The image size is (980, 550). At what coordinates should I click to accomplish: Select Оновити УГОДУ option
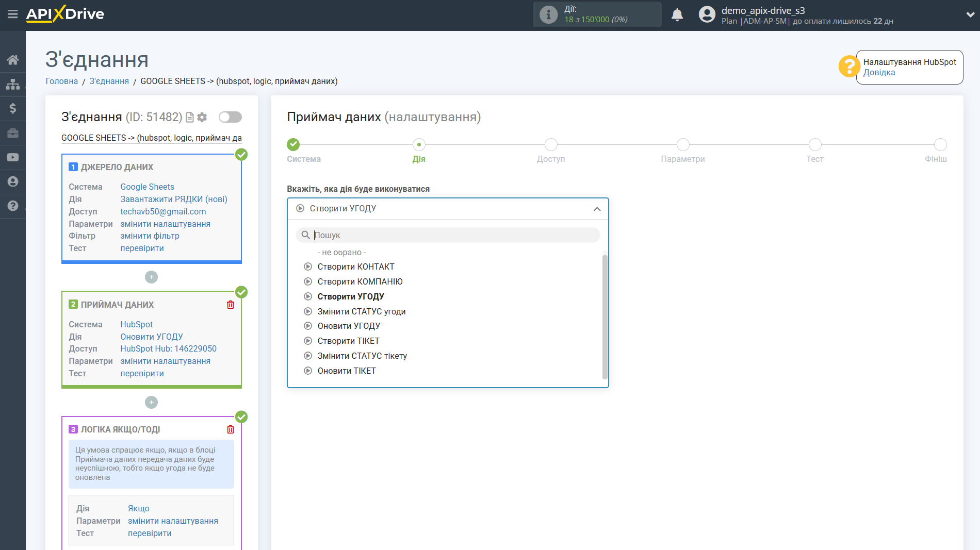(x=349, y=326)
